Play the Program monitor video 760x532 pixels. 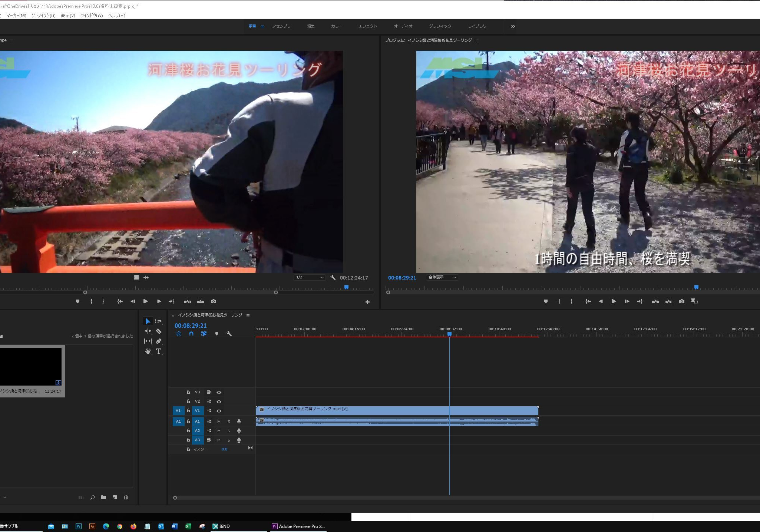[x=614, y=301]
